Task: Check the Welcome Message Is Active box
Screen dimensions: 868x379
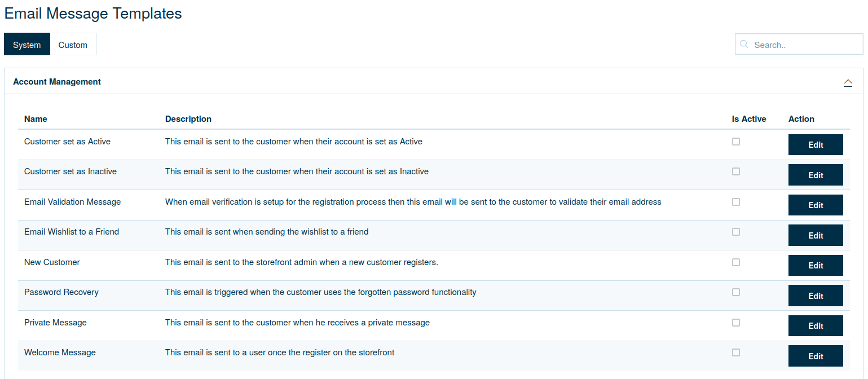Action: [x=735, y=352]
